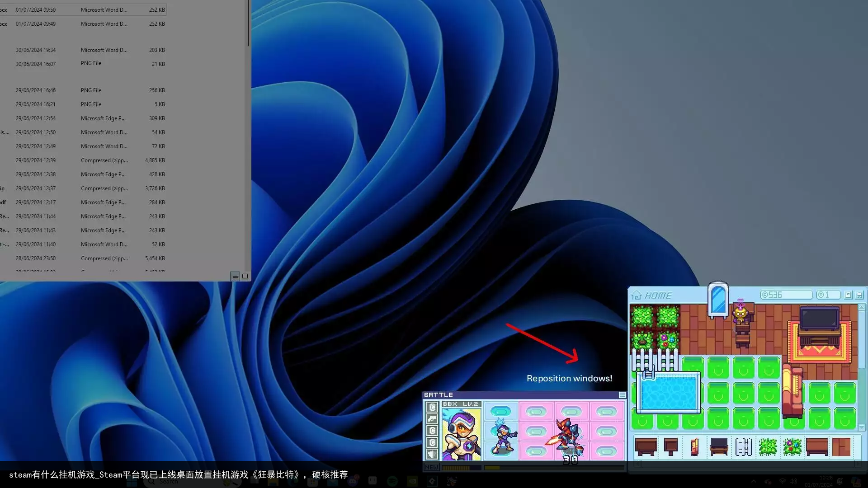Screen dimensions: 868x488
Task: Switch File Explorer to details view icon
Action: point(235,277)
